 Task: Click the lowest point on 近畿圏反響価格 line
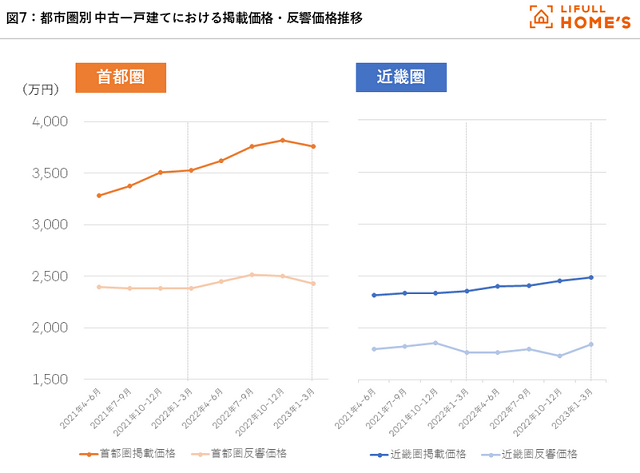pos(560,356)
